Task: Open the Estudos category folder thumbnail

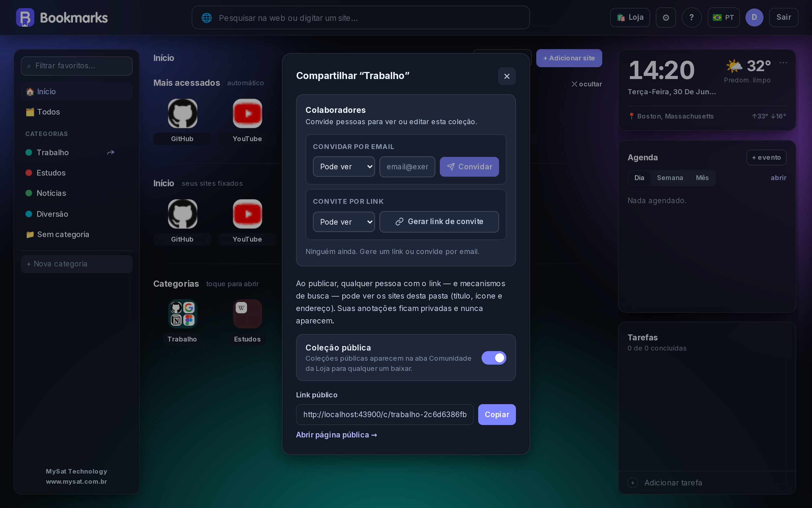Action: (x=247, y=314)
